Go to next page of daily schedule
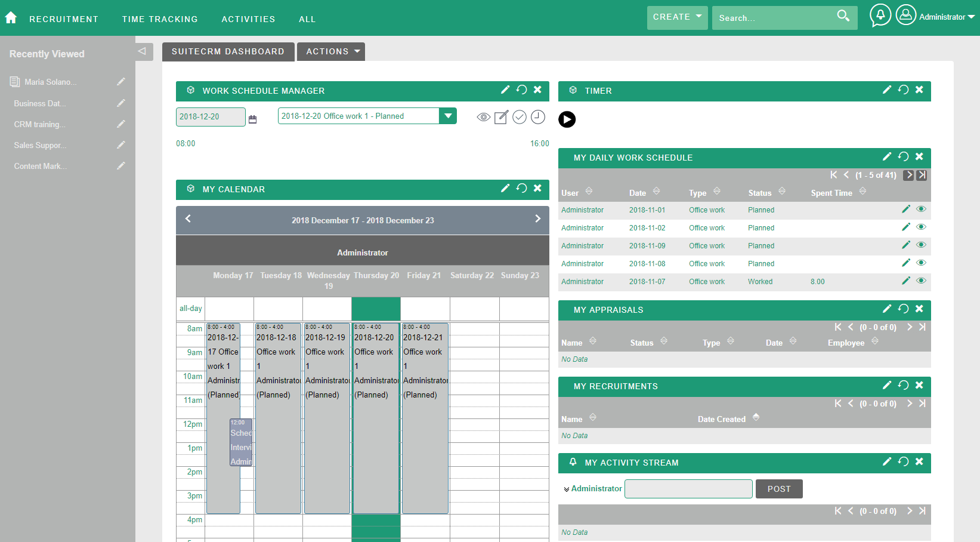The height and width of the screenshot is (542, 980). tap(908, 175)
